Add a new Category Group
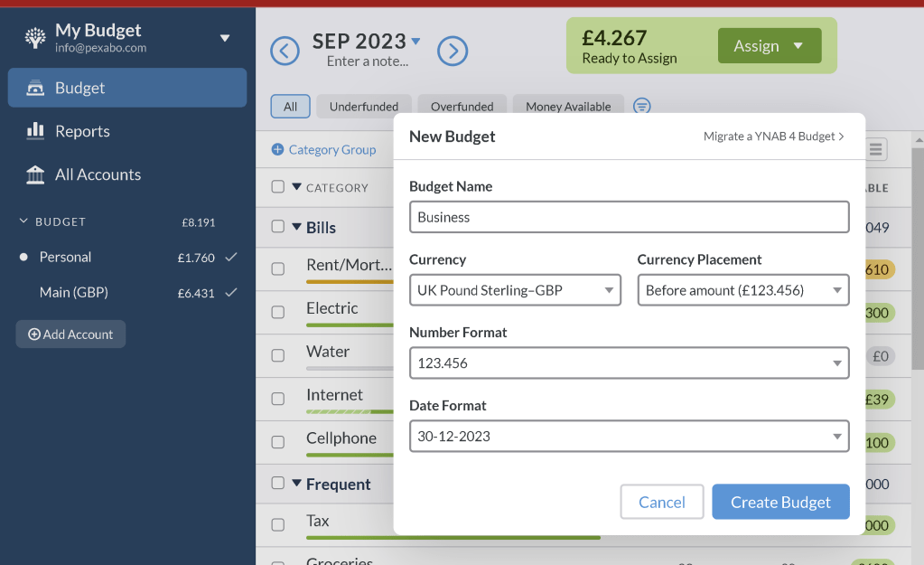This screenshot has width=924, height=565. [323, 150]
